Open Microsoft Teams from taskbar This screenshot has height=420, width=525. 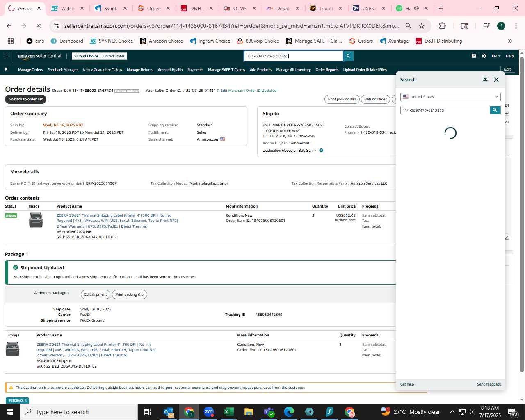click(x=269, y=412)
